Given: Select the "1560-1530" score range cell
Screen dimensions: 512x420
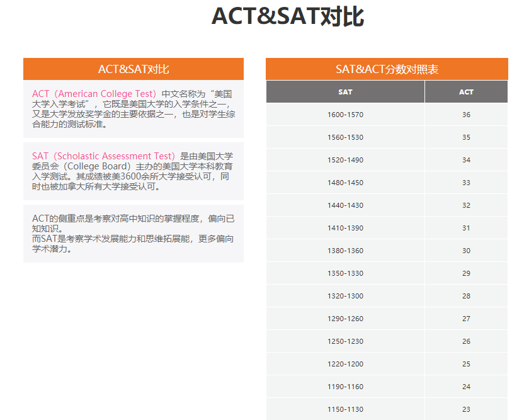Looking at the screenshot, I should tap(345, 137).
